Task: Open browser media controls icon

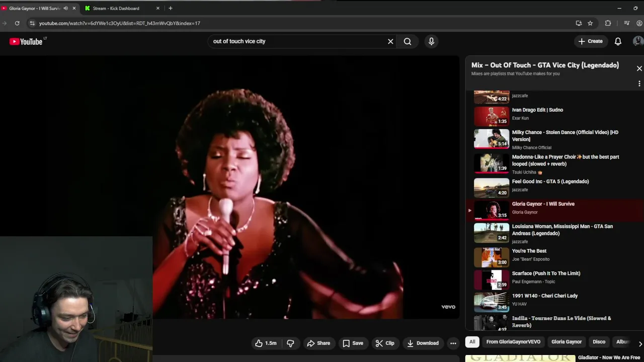Action: 626,23
